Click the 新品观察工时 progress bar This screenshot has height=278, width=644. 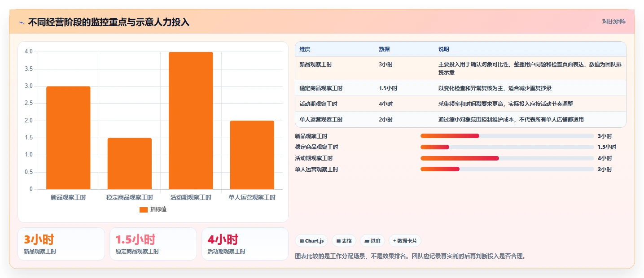pos(507,136)
